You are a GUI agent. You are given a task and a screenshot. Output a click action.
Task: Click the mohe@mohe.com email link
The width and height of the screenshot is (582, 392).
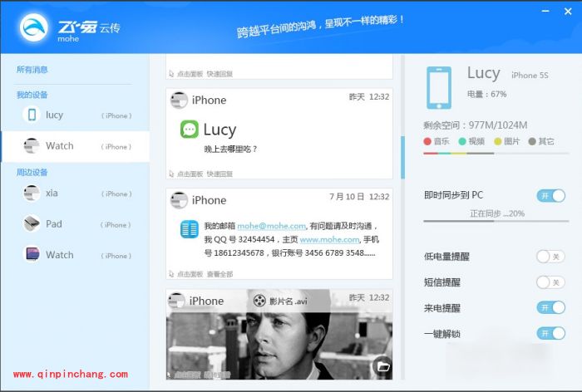coord(271,226)
